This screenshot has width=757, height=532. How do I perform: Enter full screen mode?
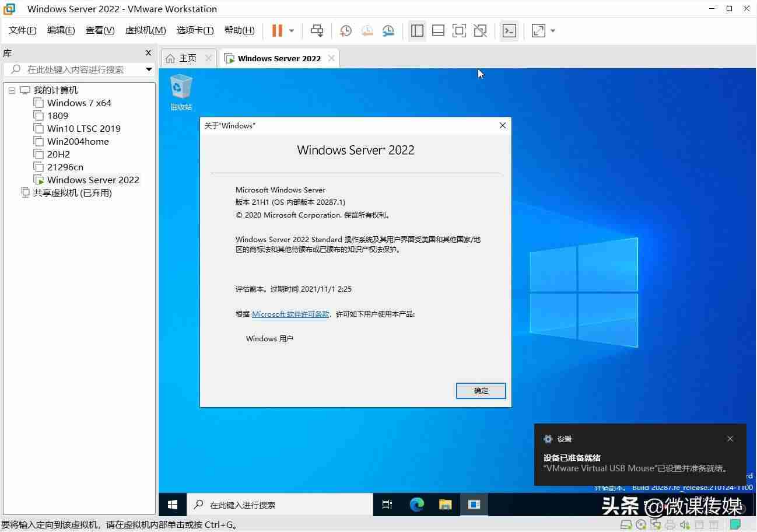click(459, 30)
